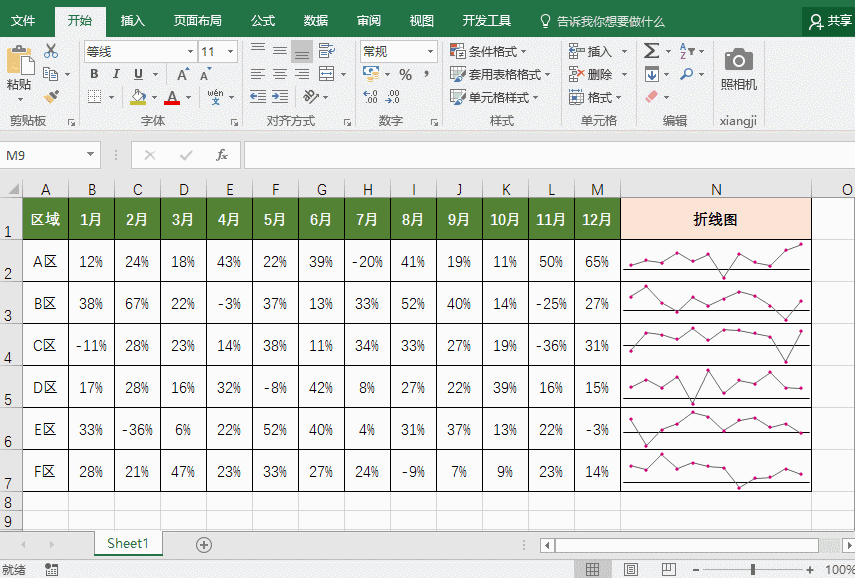Toggle bold formatting

(94, 75)
